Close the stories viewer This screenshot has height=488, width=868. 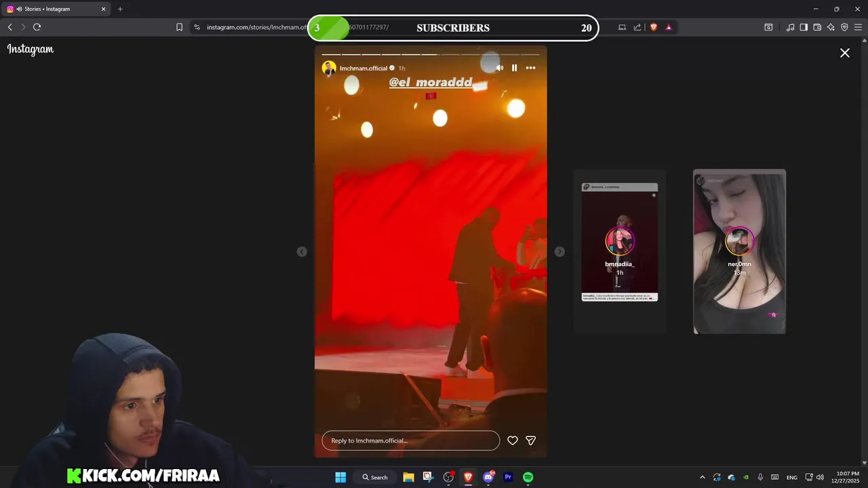coord(845,53)
